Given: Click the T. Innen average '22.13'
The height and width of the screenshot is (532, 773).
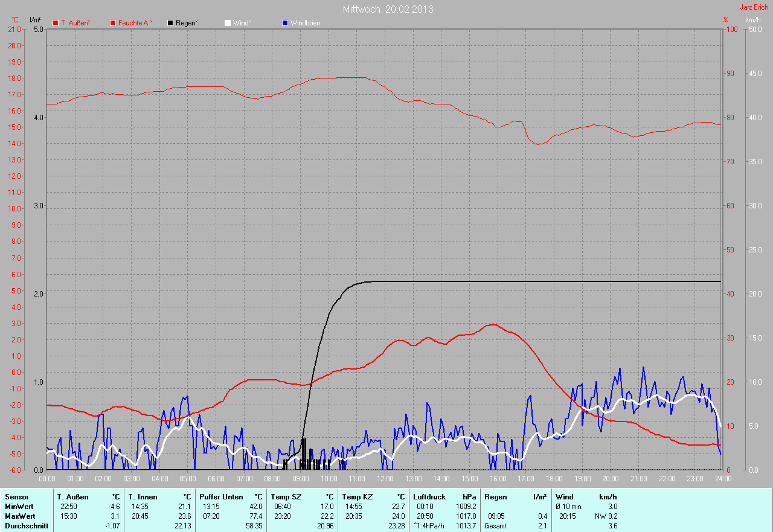Looking at the screenshot, I should pos(182,526).
